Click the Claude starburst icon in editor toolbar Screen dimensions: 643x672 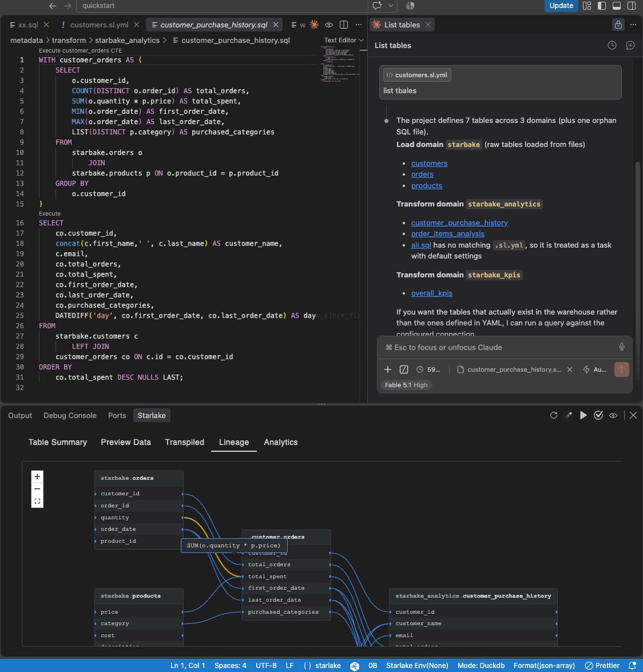pos(314,25)
